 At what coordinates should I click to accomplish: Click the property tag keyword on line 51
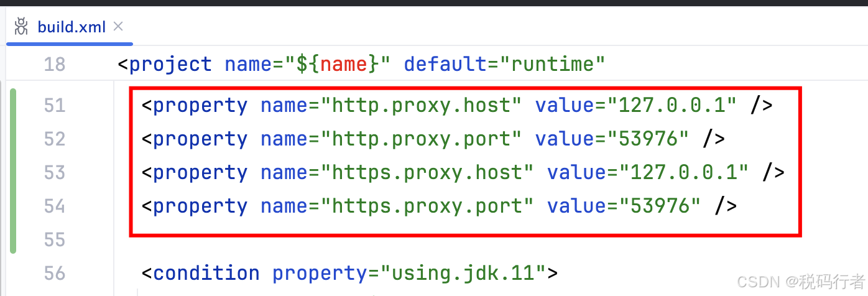(200, 106)
